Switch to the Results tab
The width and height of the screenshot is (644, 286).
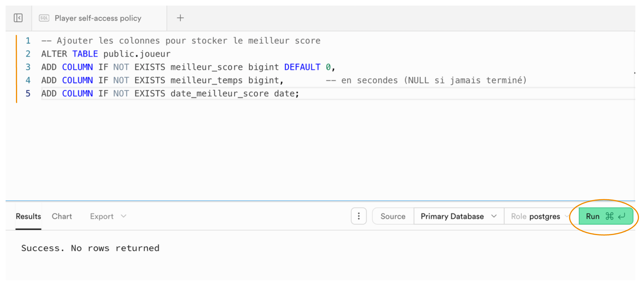tap(28, 216)
